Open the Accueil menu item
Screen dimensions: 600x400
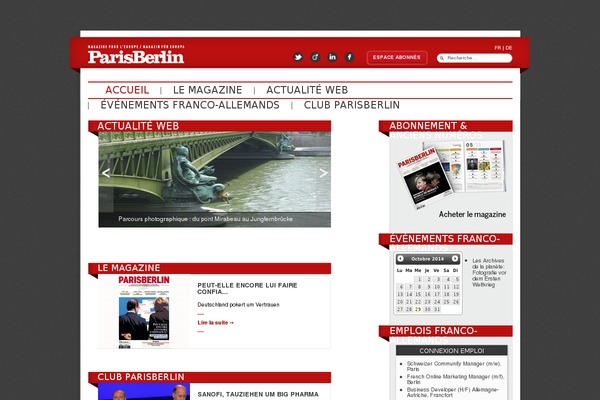click(127, 90)
